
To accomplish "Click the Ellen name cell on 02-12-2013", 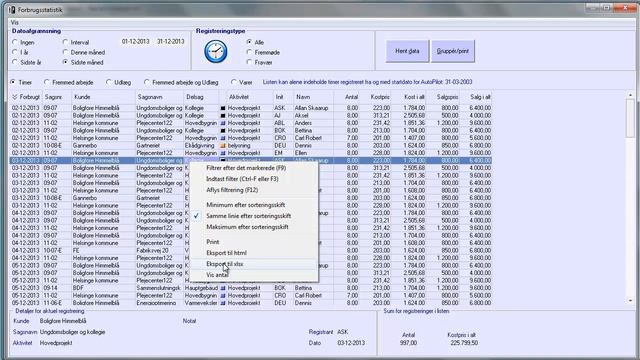I will coord(300,153).
